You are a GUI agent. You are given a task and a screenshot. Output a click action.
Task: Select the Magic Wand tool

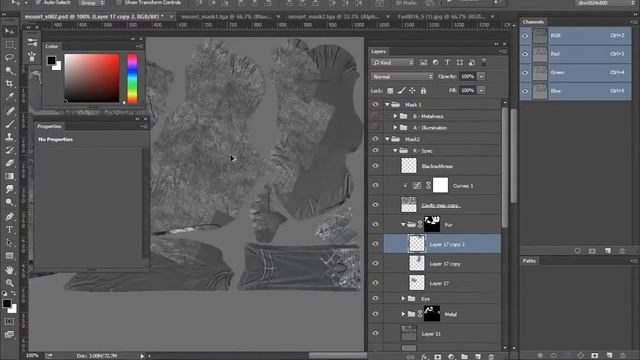click(9, 71)
